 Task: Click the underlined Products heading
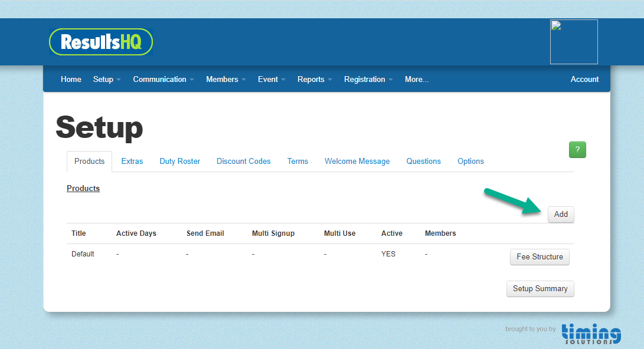tap(83, 188)
